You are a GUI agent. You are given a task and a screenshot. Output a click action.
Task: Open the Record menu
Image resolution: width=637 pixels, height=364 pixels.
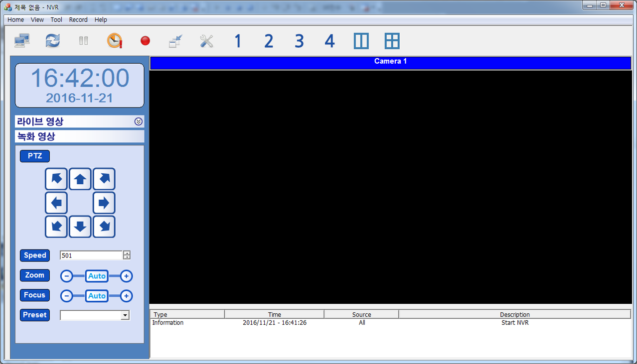click(78, 20)
